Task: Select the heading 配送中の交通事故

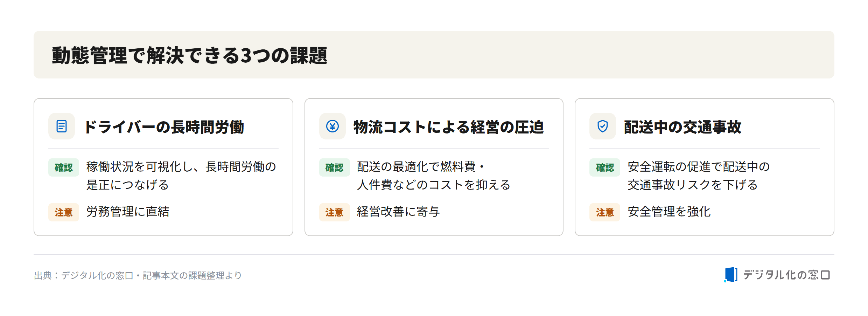Action: click(683, 127)
